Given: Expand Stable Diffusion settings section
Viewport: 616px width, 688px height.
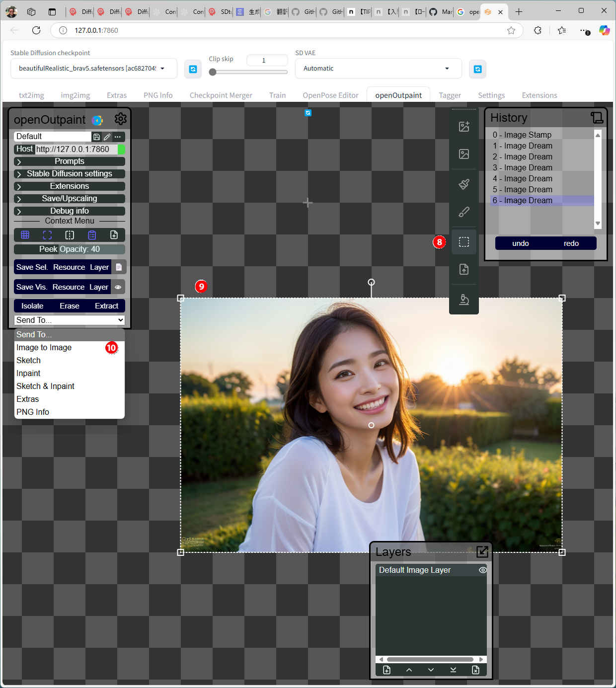Looking at the screenshot, I should pos(69,174).
